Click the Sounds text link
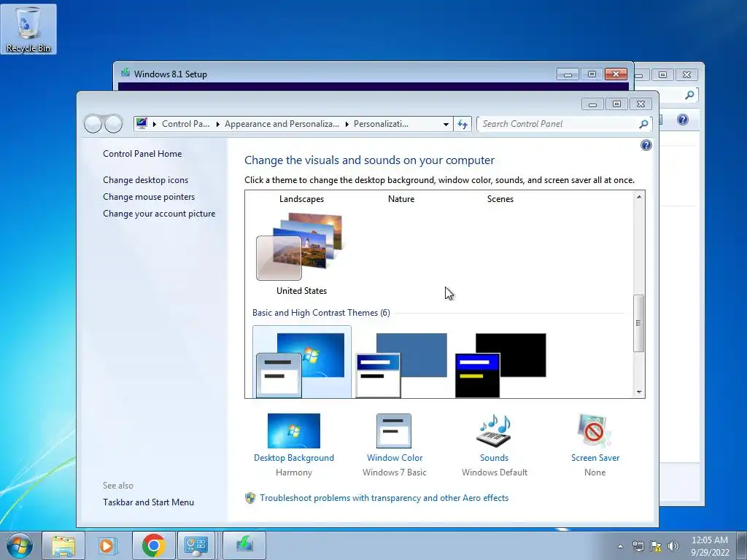The image size is (747, 560). (x=494, y=458)
